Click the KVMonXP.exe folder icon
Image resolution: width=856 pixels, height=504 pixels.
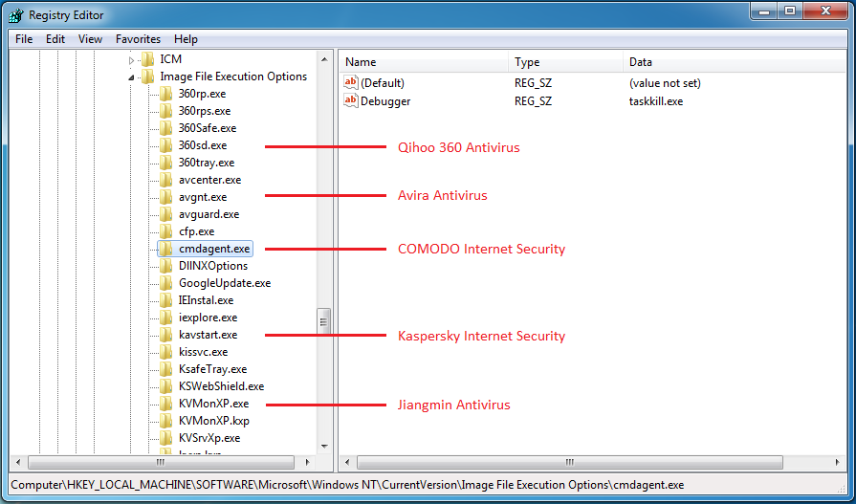point(166,403)
